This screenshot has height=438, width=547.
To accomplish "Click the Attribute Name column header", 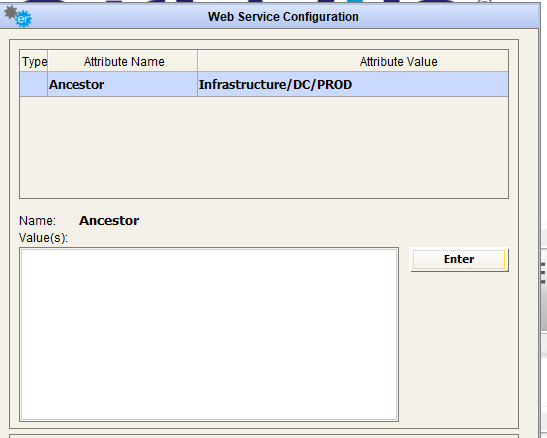I will [123, 62].
